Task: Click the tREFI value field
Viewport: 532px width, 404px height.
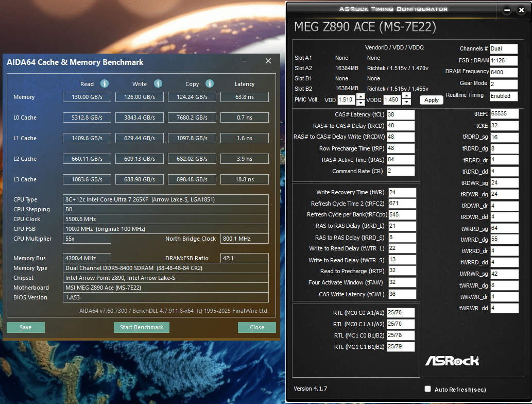Action: click(x=504, y=114)
